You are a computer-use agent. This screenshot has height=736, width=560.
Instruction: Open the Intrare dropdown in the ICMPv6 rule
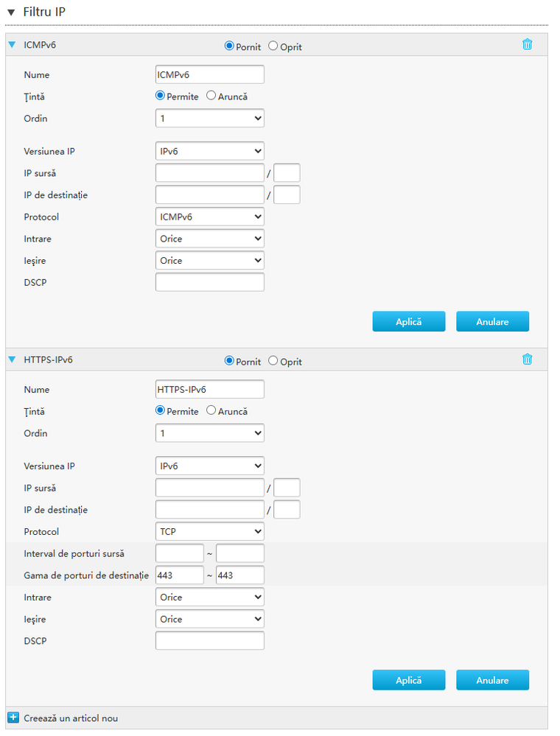click(209, 238)
